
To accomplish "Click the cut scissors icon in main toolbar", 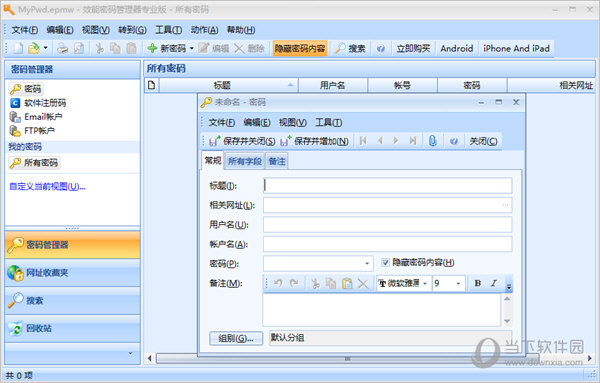I will pyautogui.click(x=99, y=48).
